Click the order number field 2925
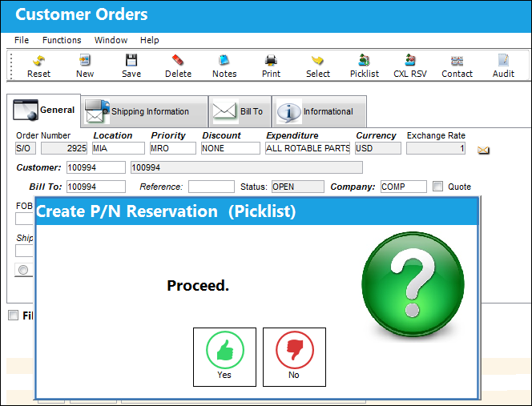This screenshot has height=406, width=532. (x=64, y=148)
